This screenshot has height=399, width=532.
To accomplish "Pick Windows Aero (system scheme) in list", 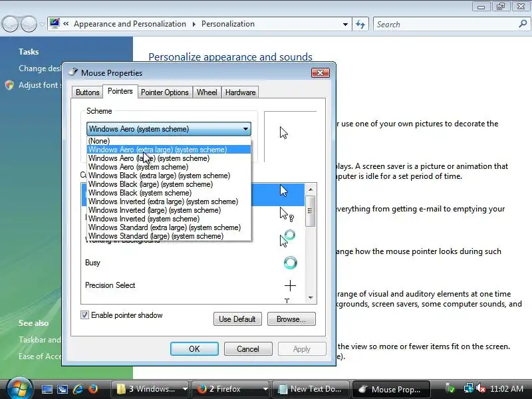I will [x=169, y=167].
